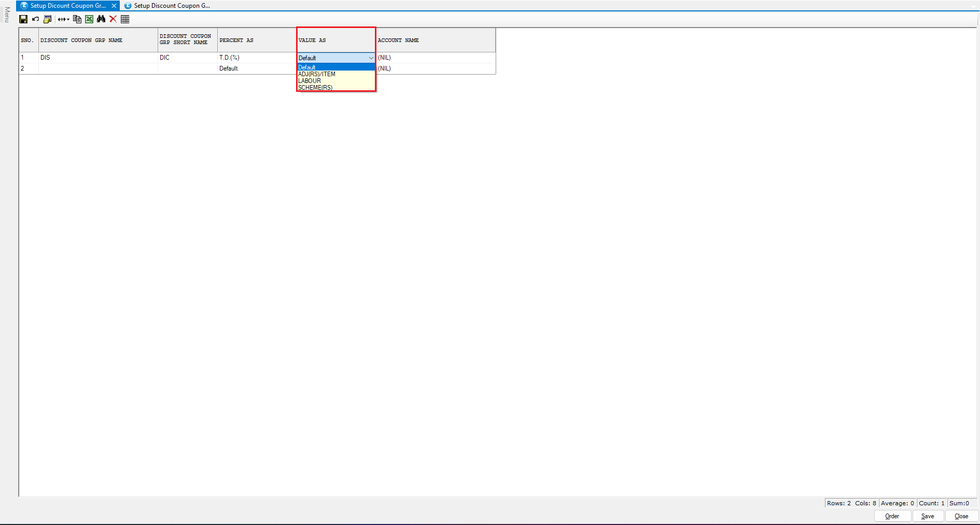980x525 pixels.
Task: Open the column width arrows dropdown
Action: pyautogui.click(x=63, y=19)
